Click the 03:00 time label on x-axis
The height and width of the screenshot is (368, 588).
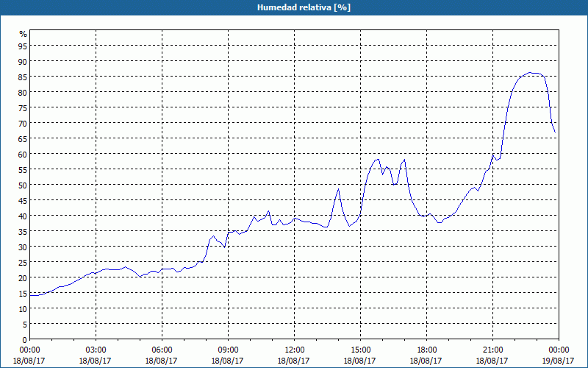tap(96, 350)
